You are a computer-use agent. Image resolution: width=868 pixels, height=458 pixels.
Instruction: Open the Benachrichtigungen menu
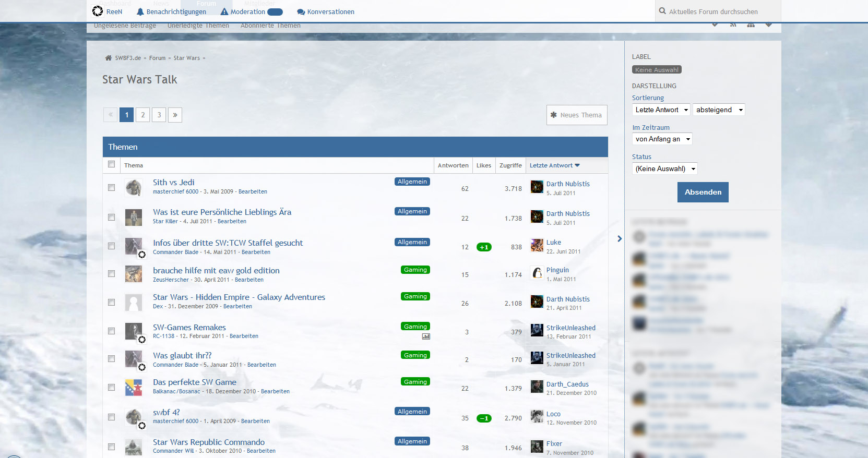pos(171,11)
